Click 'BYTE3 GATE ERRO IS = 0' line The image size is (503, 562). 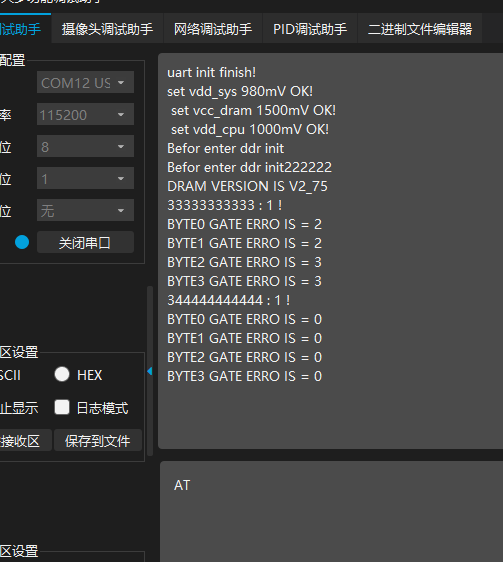pos(245,376)
